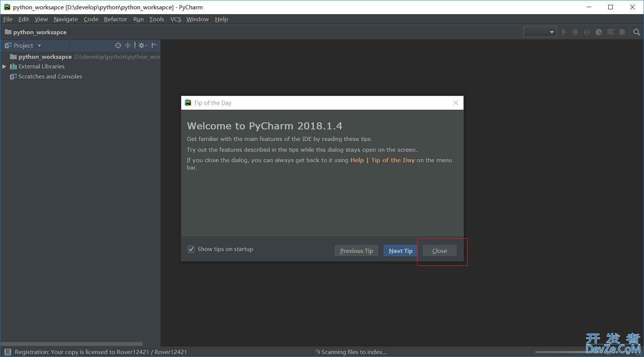Click the Profile icon in toolbar
Viewport: 644px width, 357px height.
point(599,32)
